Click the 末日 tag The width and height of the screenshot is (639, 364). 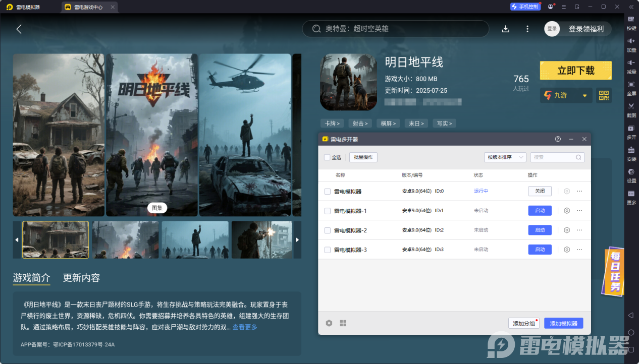[417, 123]
